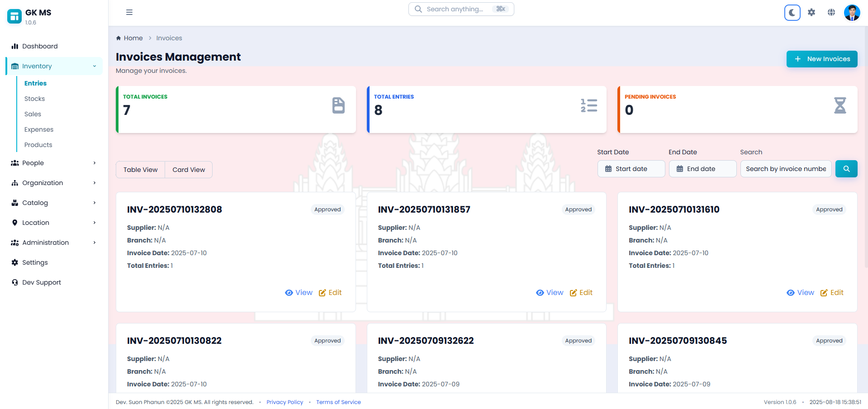Viewport: 868px width, 409px height.
Task: Open the Privacy Policy link
Action: (x=285, y=402)
